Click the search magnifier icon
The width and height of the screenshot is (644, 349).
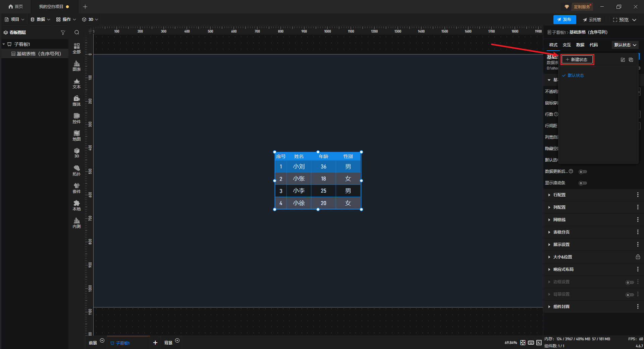[x=77, y=33]
